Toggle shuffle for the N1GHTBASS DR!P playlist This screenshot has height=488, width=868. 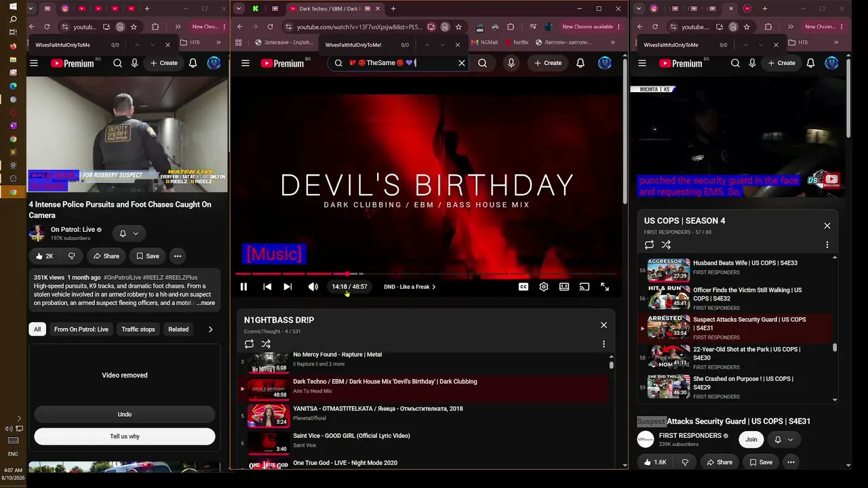pyautogui.click(x=266, y=344)
